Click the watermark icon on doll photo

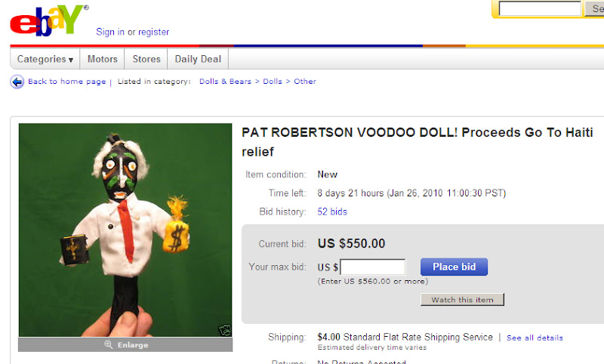[224, 330]
